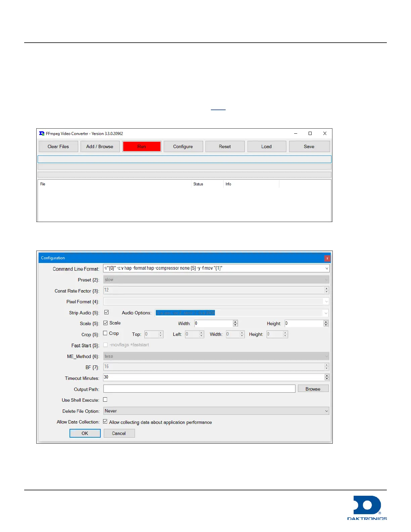
Task: Click the Output Path text field
Action: pos(199,389)
